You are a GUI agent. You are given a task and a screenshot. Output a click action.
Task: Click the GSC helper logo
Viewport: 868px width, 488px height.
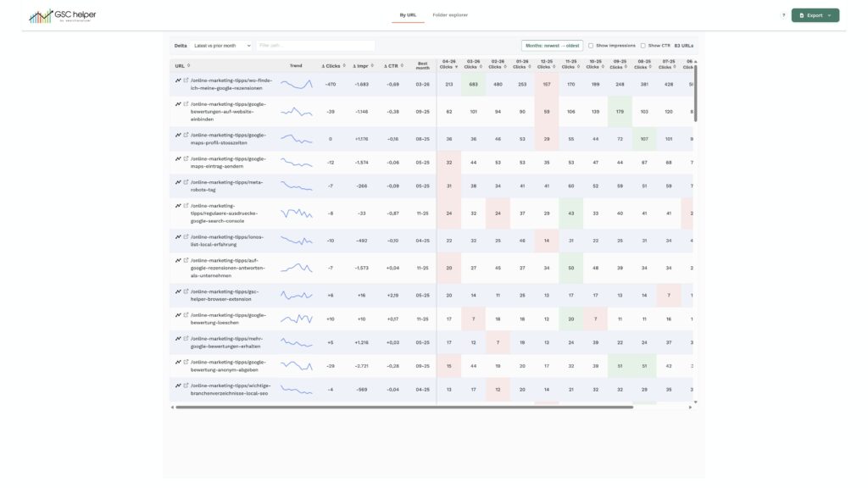pyautogui.click(x=63, y=16)
